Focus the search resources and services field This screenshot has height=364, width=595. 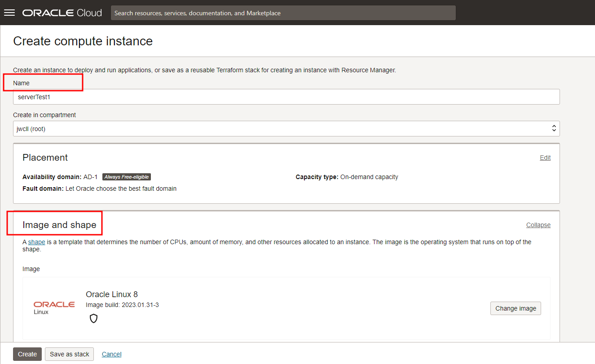pyautogui.click(x=283, y=13)
